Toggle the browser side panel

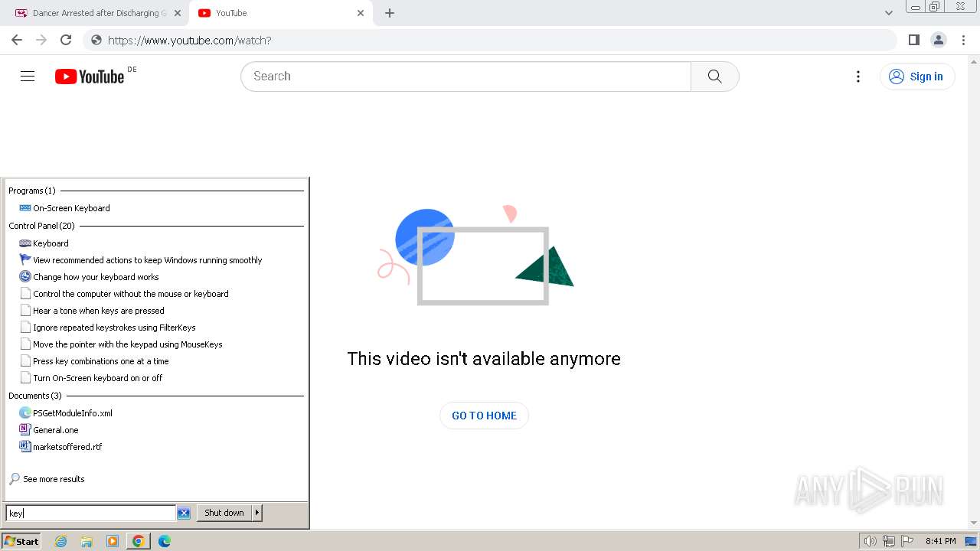click(913, 40)
